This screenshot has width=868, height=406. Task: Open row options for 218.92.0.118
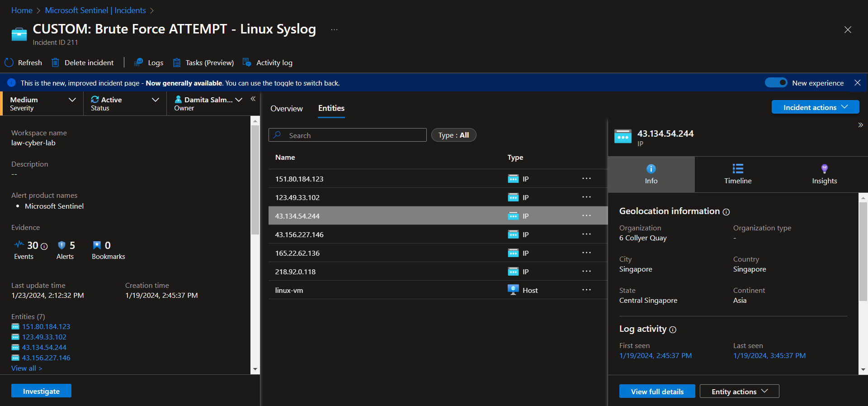tap(586, 271)
